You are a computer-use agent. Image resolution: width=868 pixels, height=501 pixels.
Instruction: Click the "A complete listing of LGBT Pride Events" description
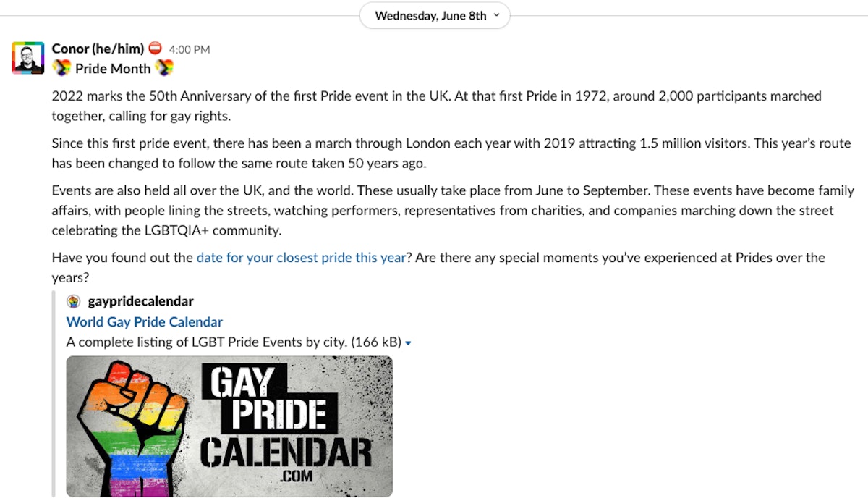(206, 342)
